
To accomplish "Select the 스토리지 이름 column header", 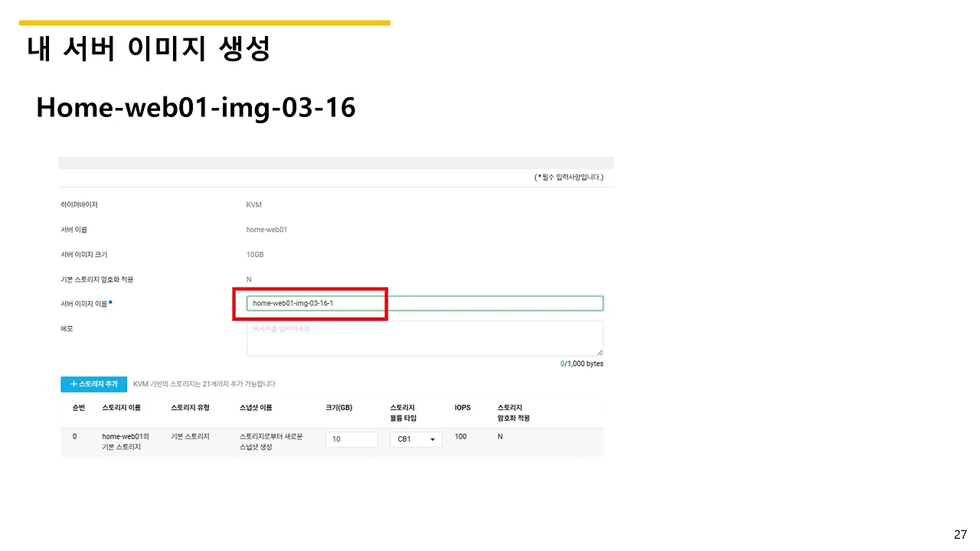I will (121, 408).
